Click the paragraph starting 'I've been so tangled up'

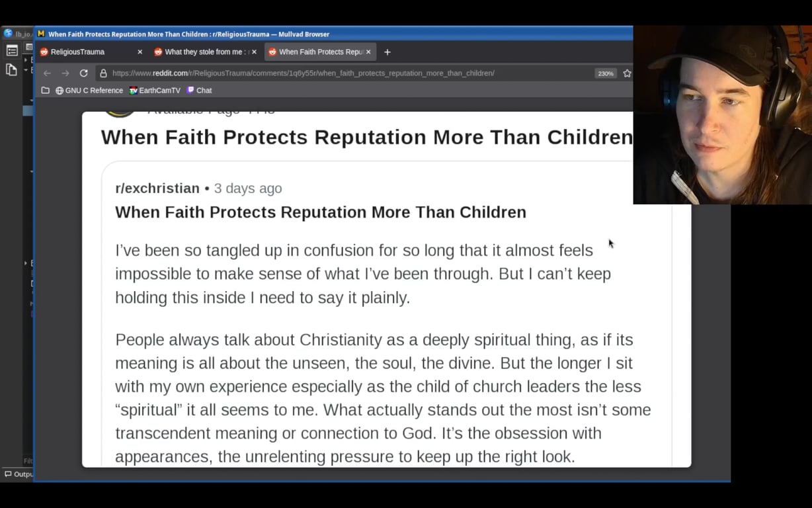(363, 274)
